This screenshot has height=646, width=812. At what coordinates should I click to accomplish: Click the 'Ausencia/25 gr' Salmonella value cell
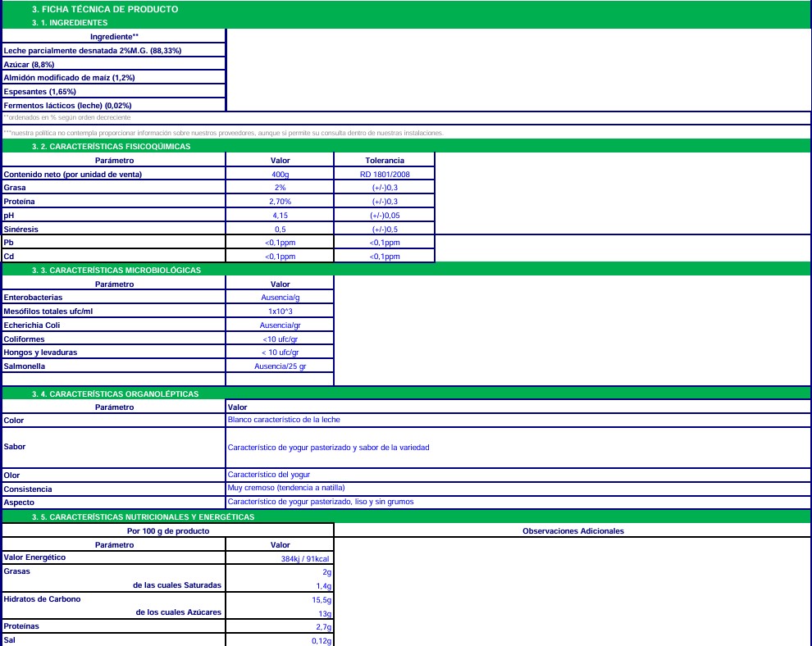point(280,366)
